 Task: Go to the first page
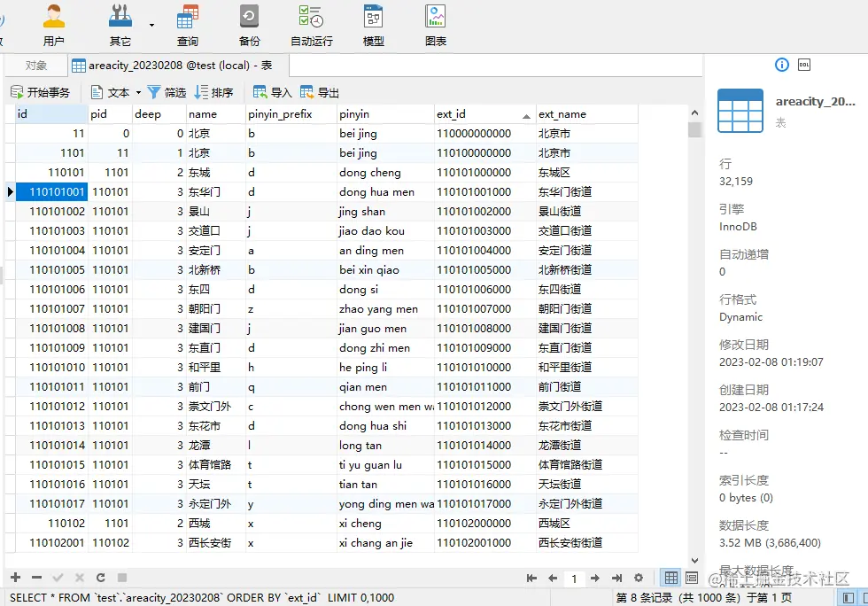[531, 579]
